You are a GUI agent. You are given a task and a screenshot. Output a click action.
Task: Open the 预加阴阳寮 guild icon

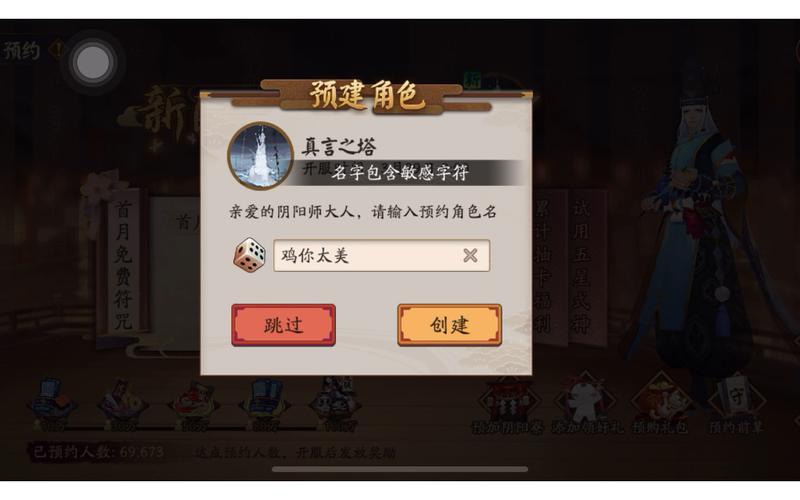(507, 405)
